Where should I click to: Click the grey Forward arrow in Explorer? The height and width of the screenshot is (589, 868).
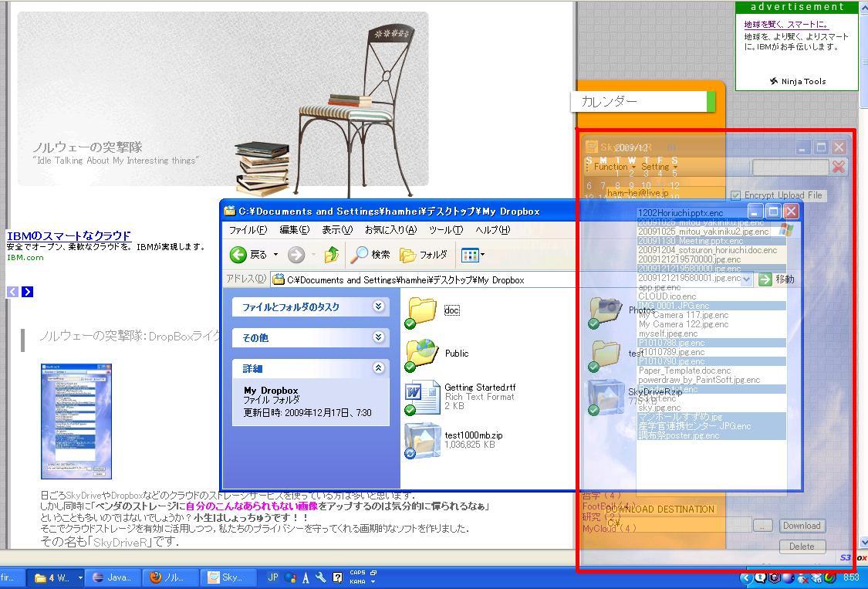tap(296, 255)
